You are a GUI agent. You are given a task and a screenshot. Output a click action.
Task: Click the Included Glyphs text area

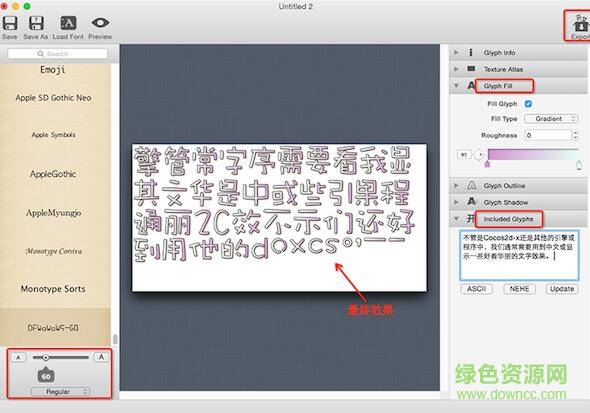point(519,255)
